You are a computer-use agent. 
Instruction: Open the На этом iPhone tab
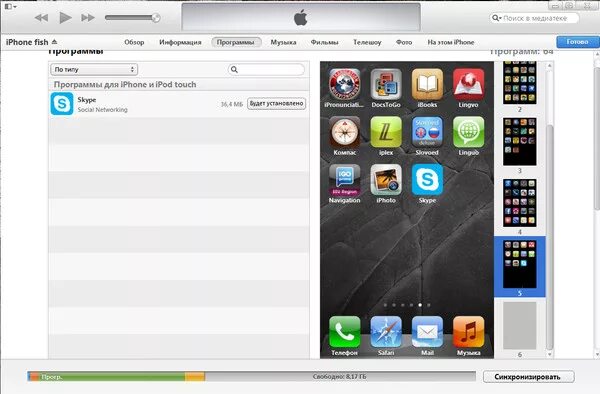click(451, 42)
